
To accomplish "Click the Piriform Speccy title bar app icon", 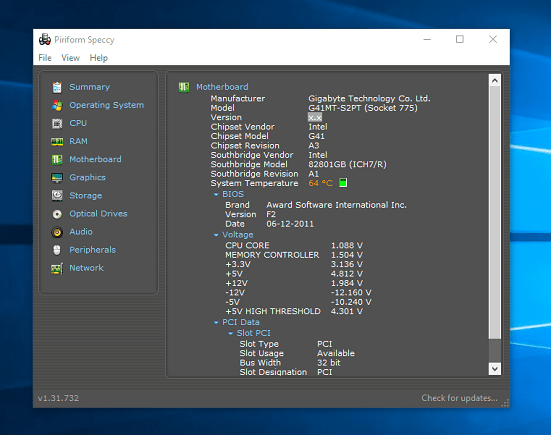I will click(x=45, y=39).
